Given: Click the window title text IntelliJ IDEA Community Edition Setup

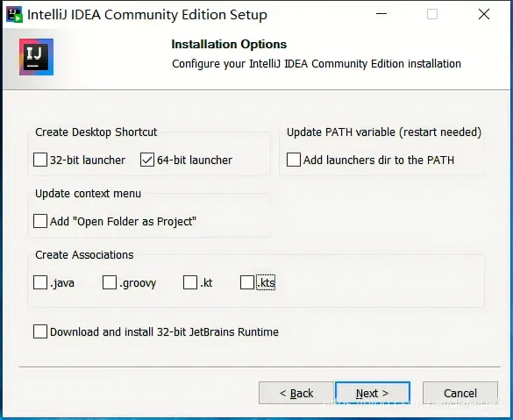Looking at the screenshot, I should [147, 15].
